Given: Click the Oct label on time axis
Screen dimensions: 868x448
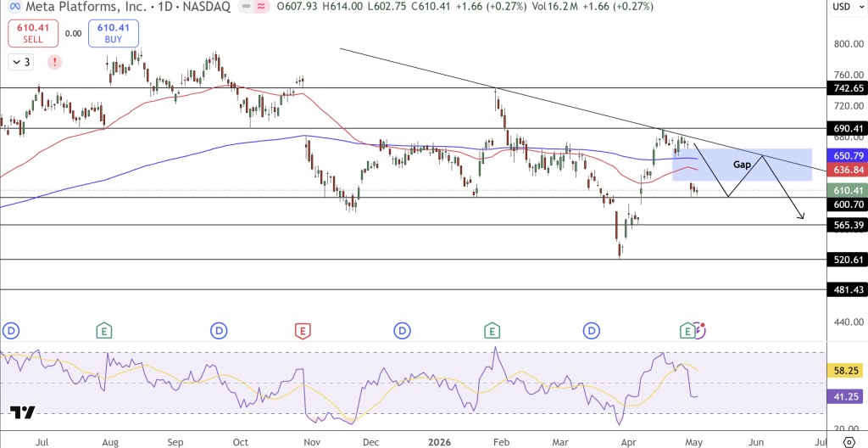Looking at the screenshot, I should click(x=240, y=442).
